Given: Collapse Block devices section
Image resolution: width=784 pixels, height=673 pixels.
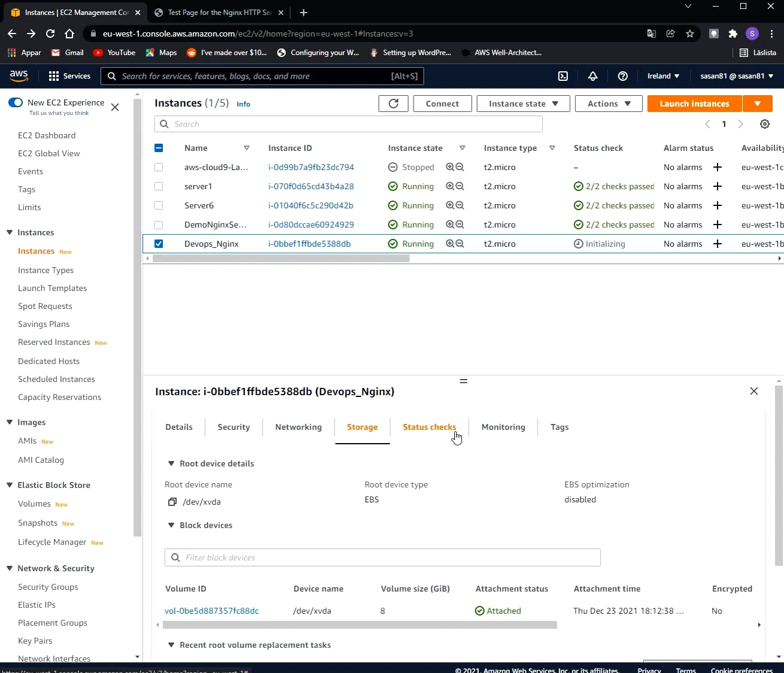Looking at the screenshot, I should coord(171,525).
